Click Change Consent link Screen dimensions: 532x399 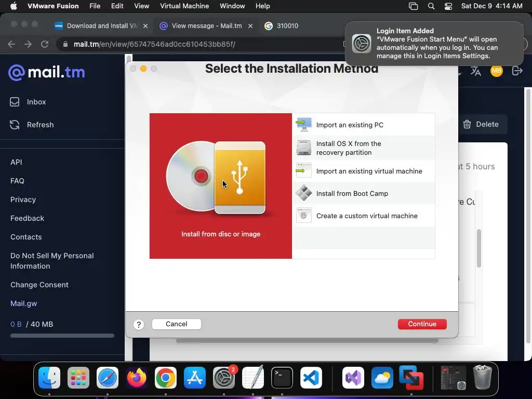click(39, 285)
